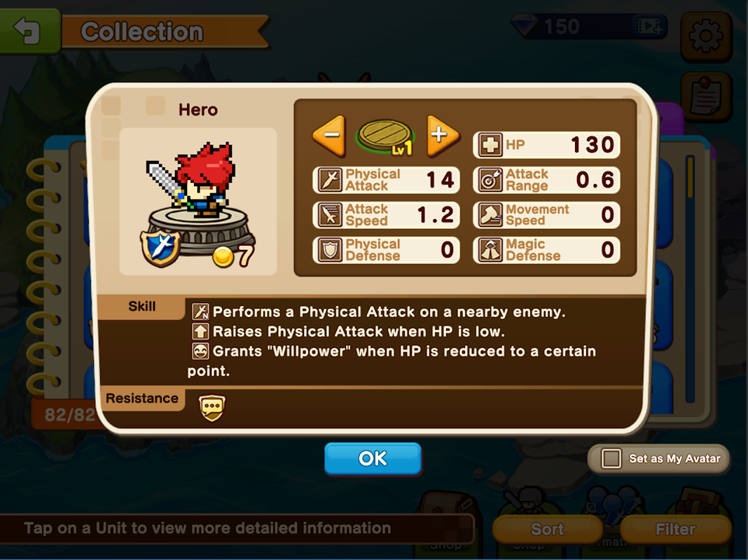Increase level with the plus arrow
This screenshot has width=748, height=560.
pyautogui.click(x=442, y=135)
